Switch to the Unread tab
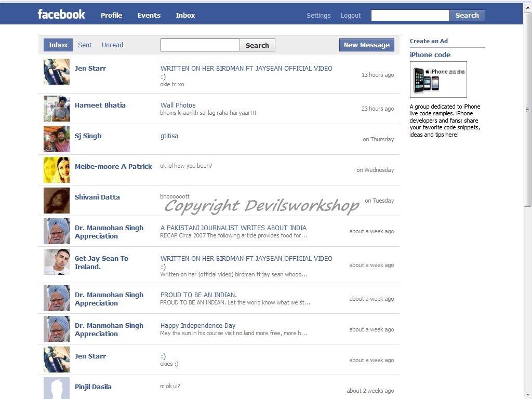This screenshot has width=532, height=399. [x=112, y=45]
